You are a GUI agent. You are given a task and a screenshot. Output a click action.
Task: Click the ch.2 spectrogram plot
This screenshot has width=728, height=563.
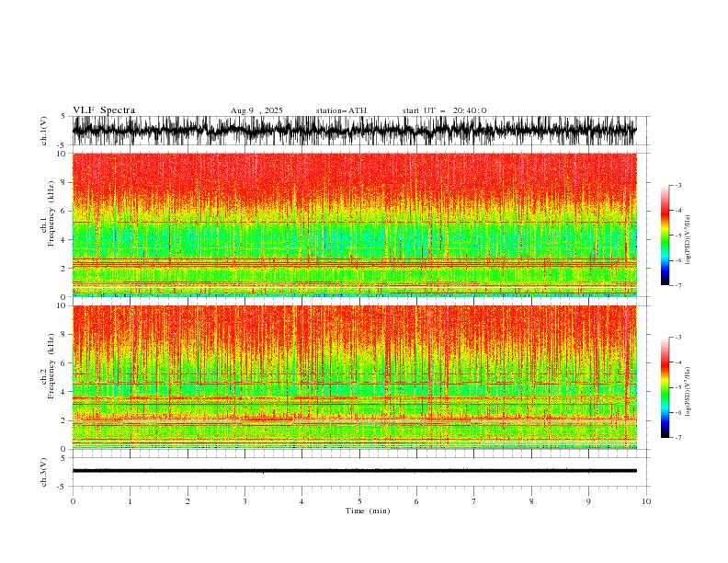click(x=354, y=377)
